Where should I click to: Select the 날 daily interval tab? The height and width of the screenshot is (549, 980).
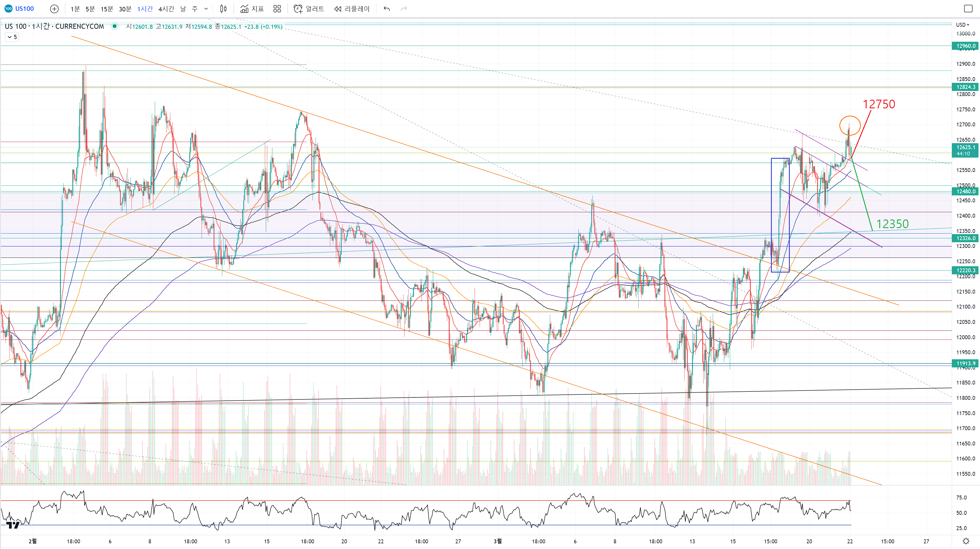[183, 9]
